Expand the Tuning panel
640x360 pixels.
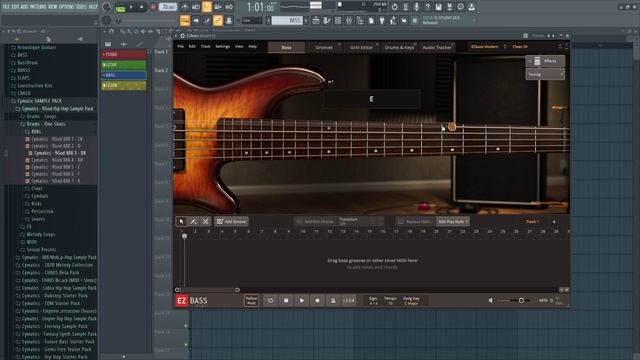(545, 74)
